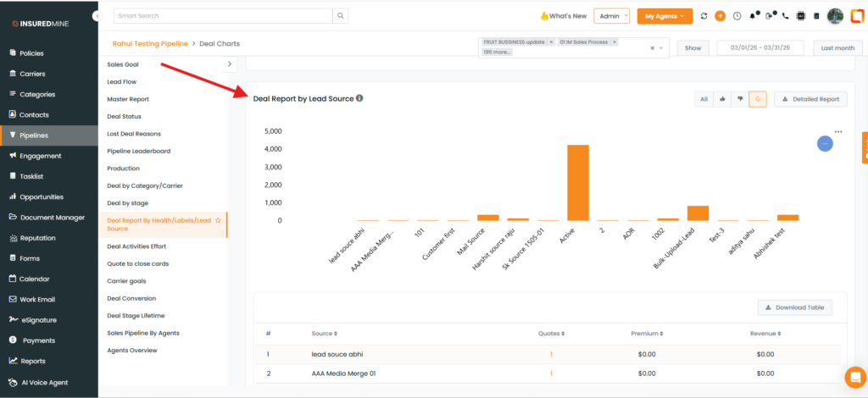Click the orange plus add icon
868x398 pixels.
coord(720,16)
